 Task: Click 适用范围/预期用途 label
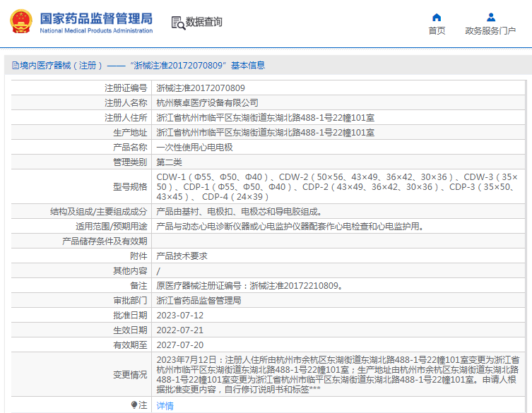point(112,227)
